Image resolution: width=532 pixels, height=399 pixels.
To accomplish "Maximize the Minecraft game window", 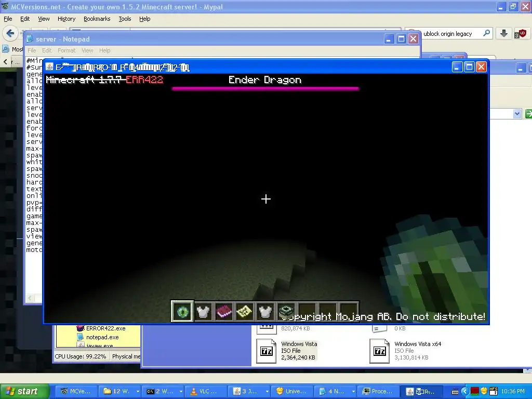I will coord(469,67).
